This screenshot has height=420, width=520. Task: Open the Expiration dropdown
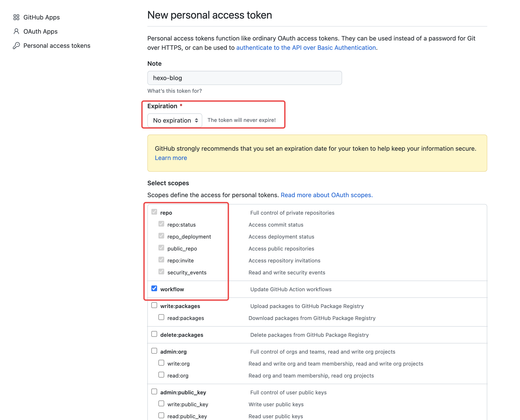click(175, 120)
